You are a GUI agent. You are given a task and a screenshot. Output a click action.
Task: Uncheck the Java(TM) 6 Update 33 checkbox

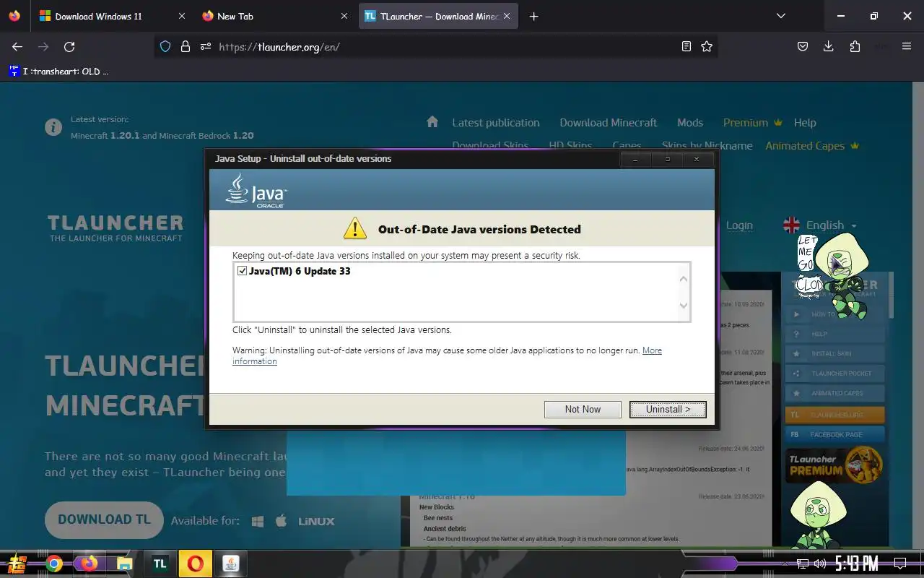(243, 271)
